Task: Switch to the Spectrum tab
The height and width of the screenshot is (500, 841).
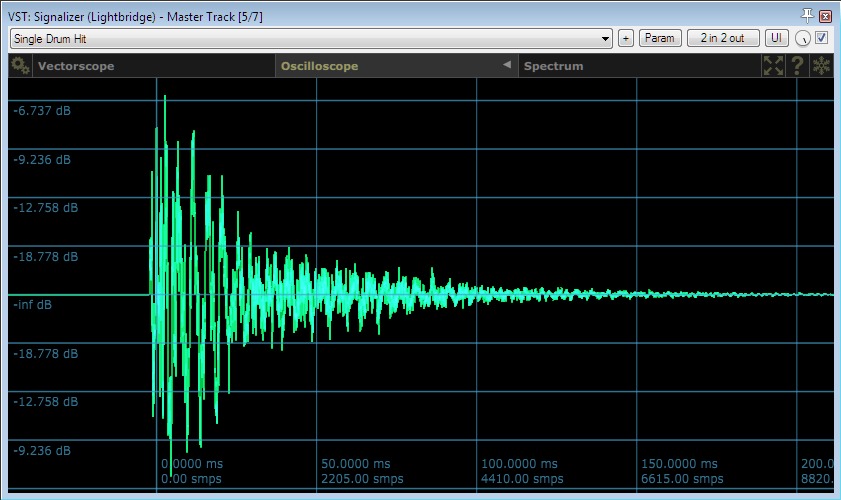Action: [553, 66]
